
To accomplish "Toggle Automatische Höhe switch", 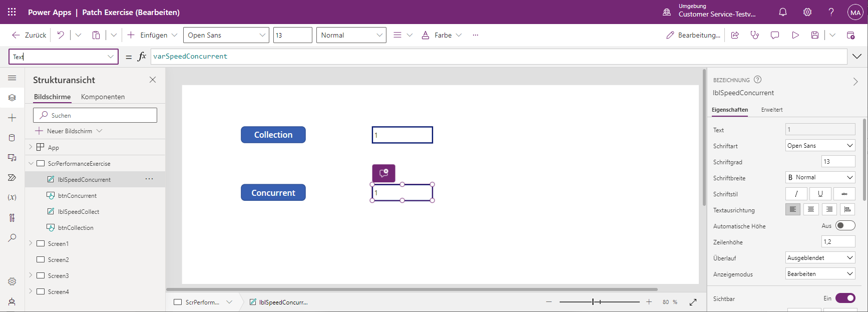I will pos(845,226).
